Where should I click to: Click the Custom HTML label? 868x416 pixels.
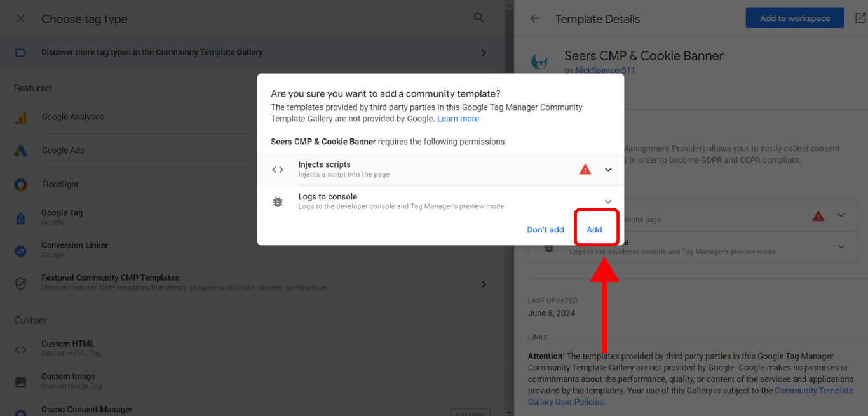tap(68, 344)
